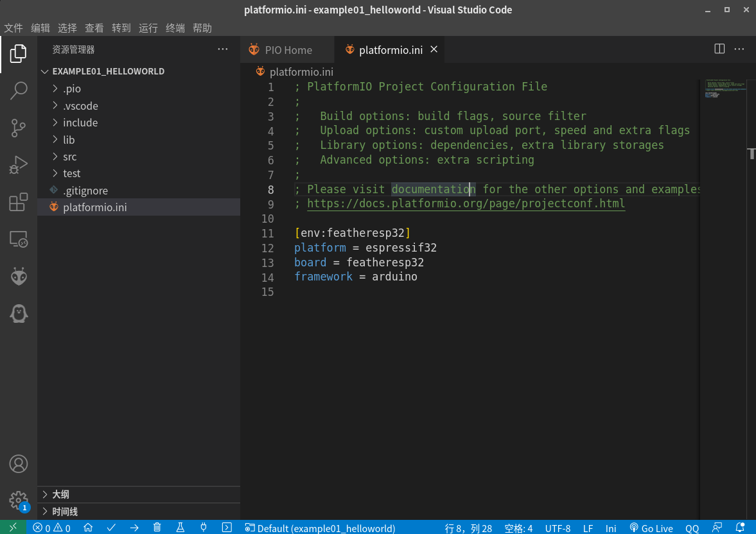Open the Search view in activity bar
Image resolution: width=756 pixels, height=534 pixels.
[x=19, y=90]
